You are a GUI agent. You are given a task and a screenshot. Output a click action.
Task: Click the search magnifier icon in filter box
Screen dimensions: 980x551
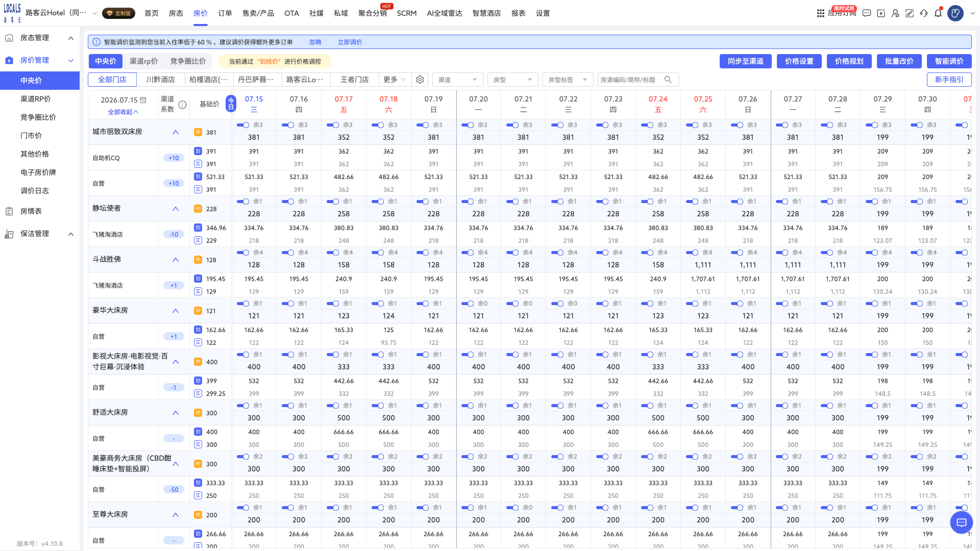click(668, 80)
